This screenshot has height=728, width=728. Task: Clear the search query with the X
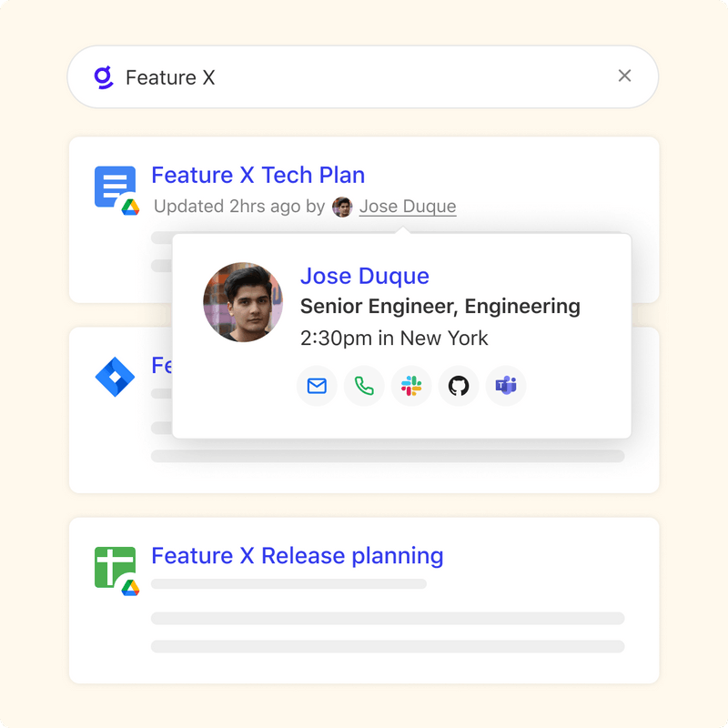point(625,76)
